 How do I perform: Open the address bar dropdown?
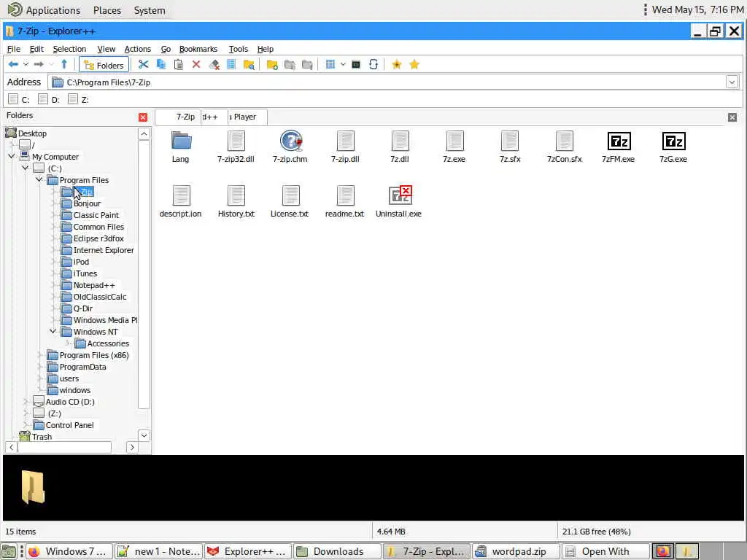point(732,82)
